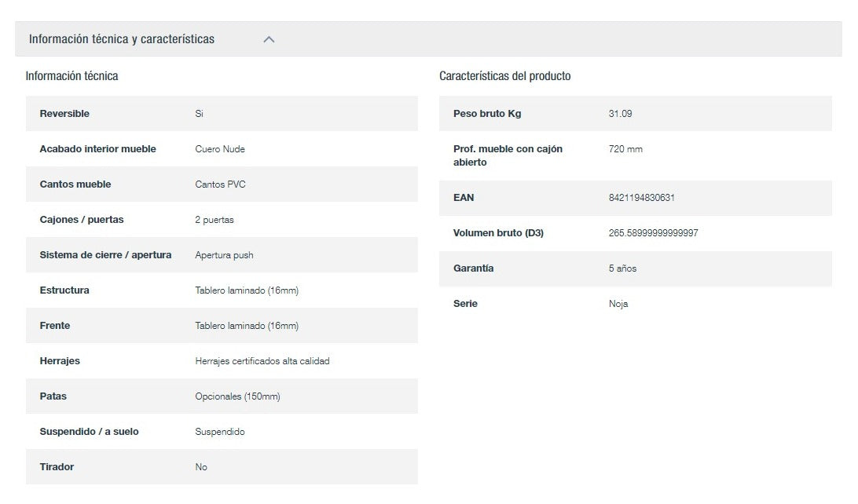Click the 'Información técnica y características' header title

point(122,39)
